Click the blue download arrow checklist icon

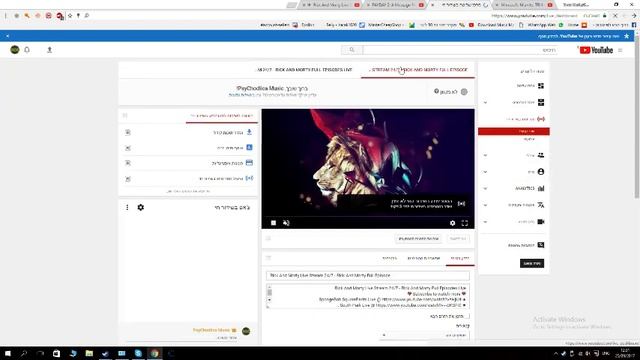tap(249, 132)
